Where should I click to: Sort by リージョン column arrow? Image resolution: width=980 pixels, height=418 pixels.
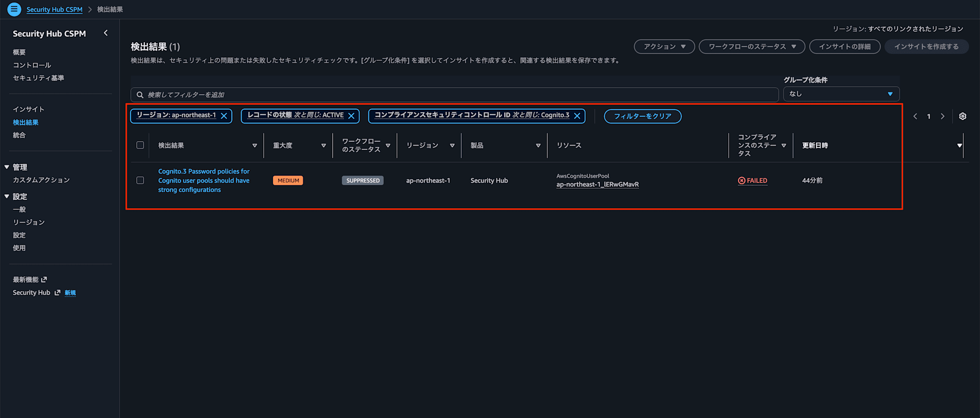pos(452,146)
